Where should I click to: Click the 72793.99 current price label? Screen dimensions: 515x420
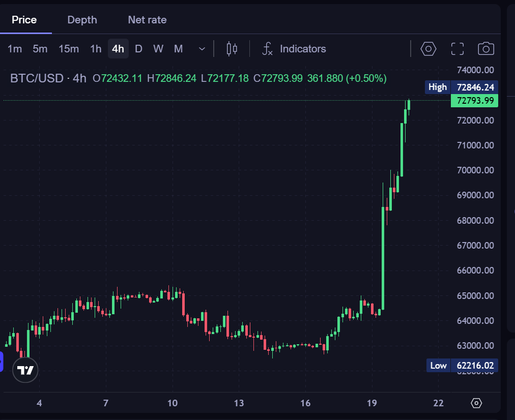click(x=474, y=100)
